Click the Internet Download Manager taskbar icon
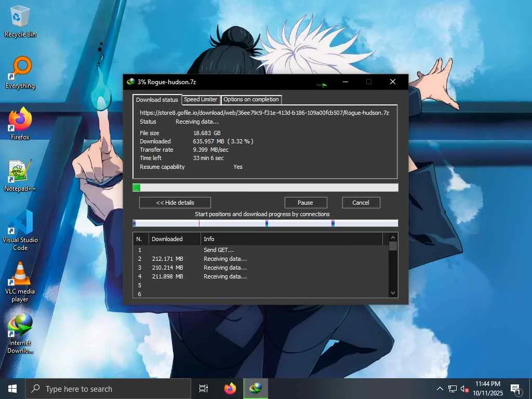 pos(256,389)
